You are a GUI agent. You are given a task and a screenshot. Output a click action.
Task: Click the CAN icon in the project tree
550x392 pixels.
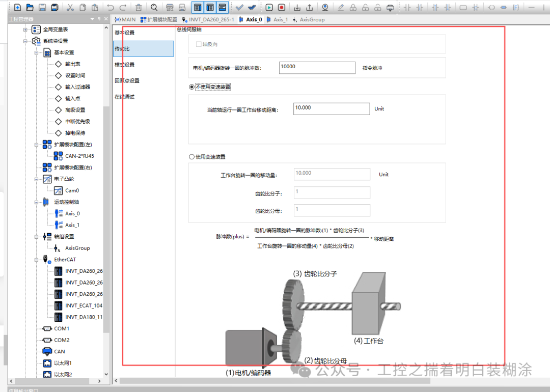(x=47, y=351)
